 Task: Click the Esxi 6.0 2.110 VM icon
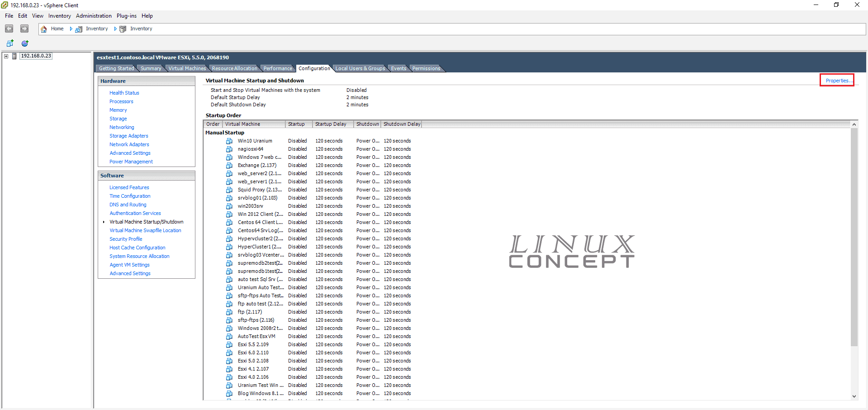point(229,353)
